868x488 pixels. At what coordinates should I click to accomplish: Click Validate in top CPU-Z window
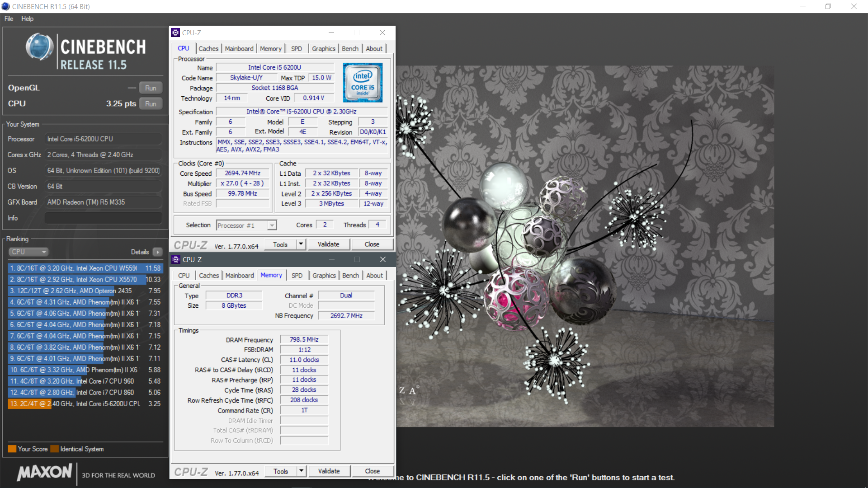[x=328, y=244]
